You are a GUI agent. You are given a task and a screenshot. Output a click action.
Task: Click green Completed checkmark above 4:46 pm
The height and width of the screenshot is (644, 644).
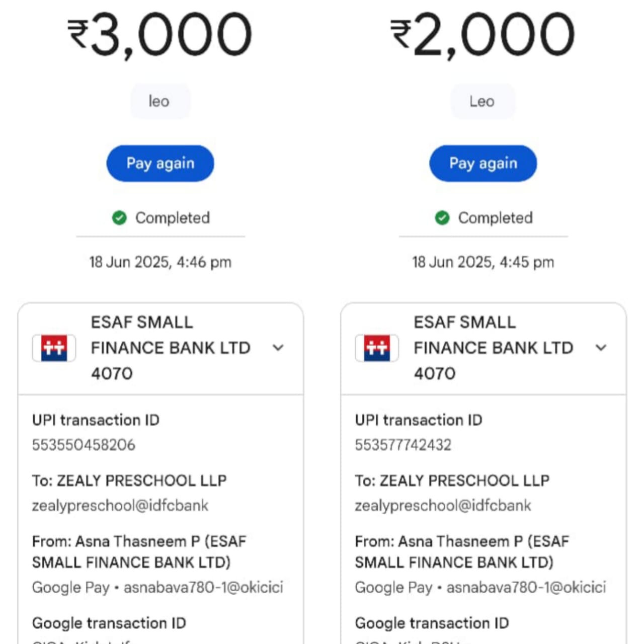pyautogui.click(x=119, y=218)
